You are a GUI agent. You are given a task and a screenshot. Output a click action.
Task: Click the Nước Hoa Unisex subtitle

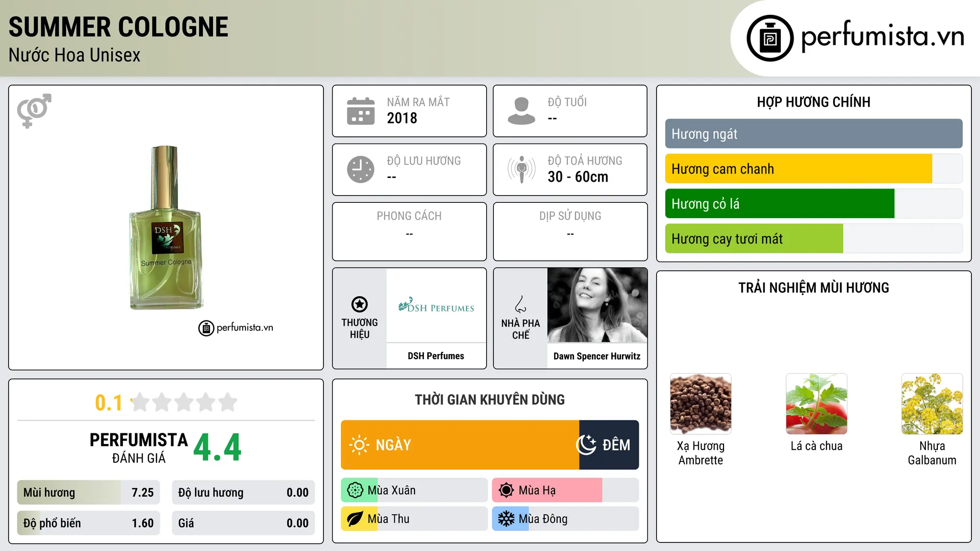75,55
